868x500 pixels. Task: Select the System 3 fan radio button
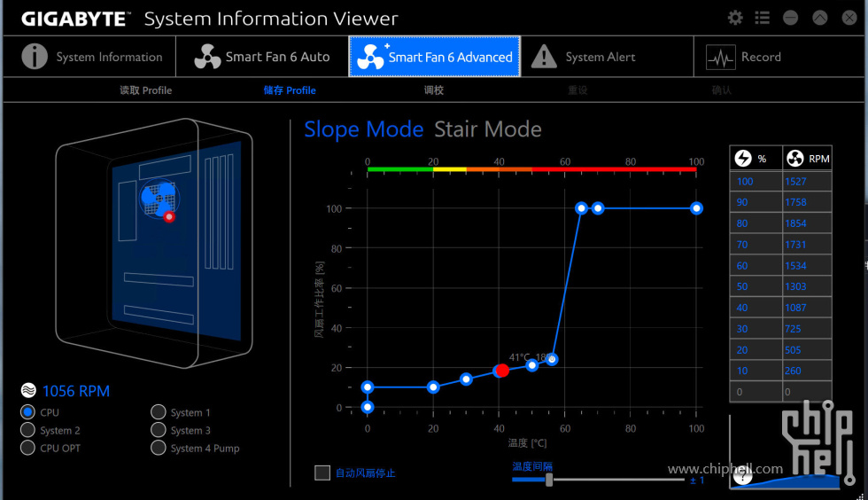[159, 430]
